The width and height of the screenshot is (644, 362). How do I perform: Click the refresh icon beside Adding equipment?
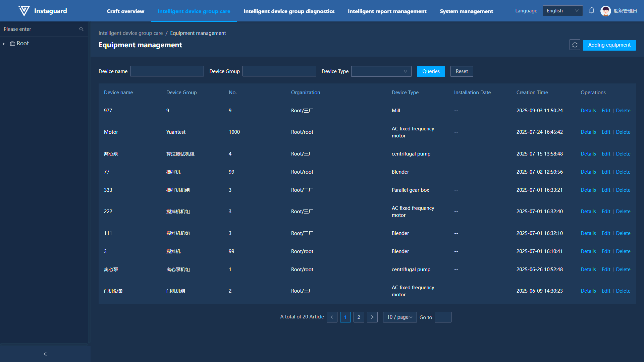coord(575,45)
